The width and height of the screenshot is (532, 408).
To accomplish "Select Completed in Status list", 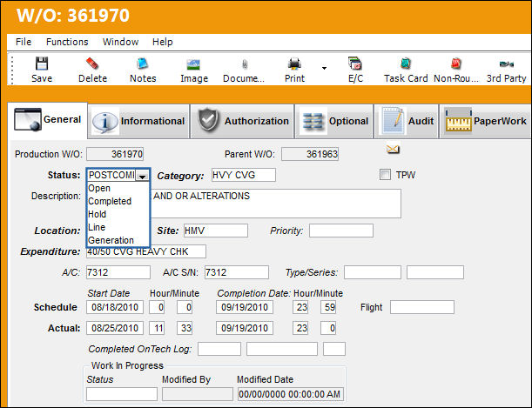I will click(x=118, y=201).
